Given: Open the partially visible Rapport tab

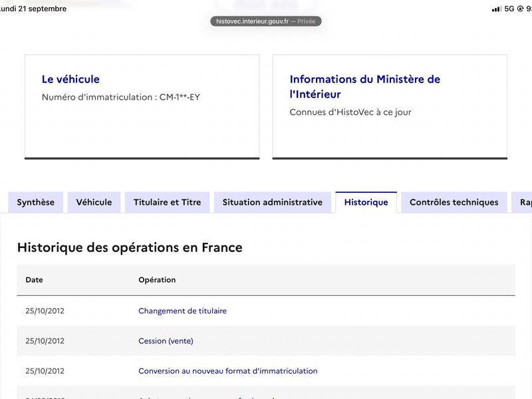Looking at the screenshot, I should tap(523, 202).
